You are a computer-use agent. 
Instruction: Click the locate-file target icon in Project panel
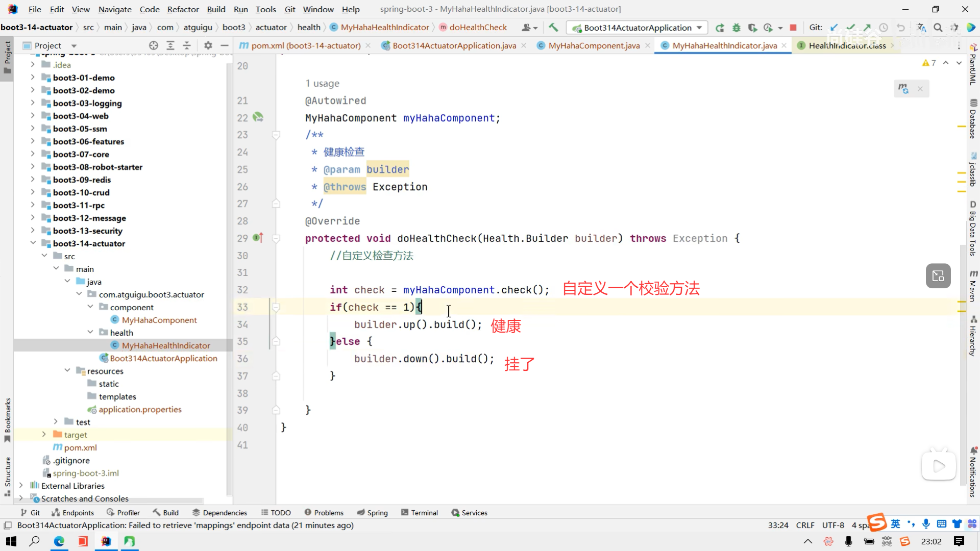[x=153, y=45]
